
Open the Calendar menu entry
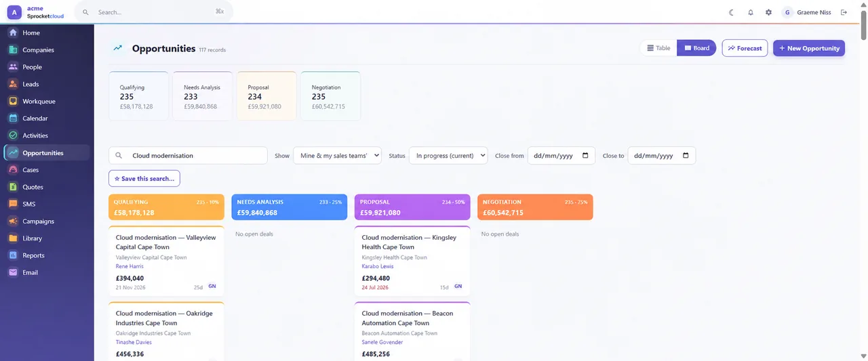coord(47,119)
